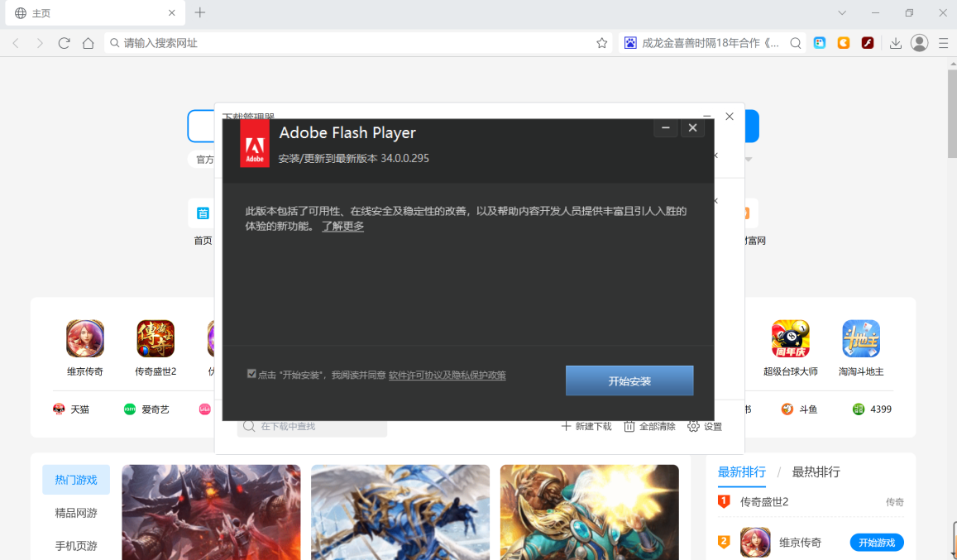Image resolution: width=957 pixels, height=560 pixels.
Task: Click the 开始安装 button
Action: (629, 381)
